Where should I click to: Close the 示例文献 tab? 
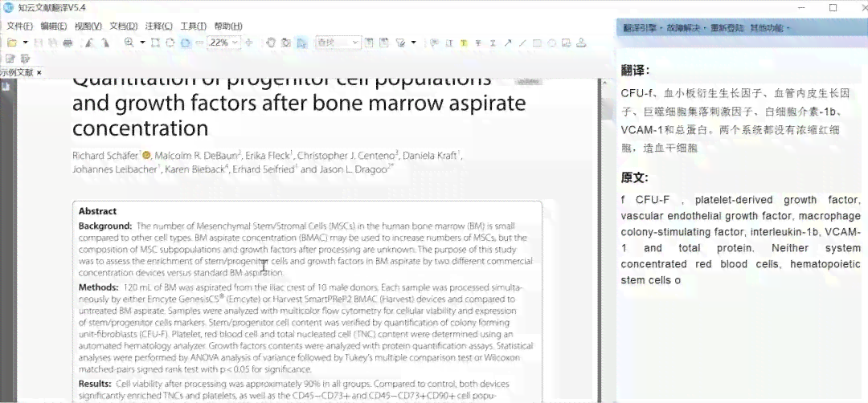point(39,72)
